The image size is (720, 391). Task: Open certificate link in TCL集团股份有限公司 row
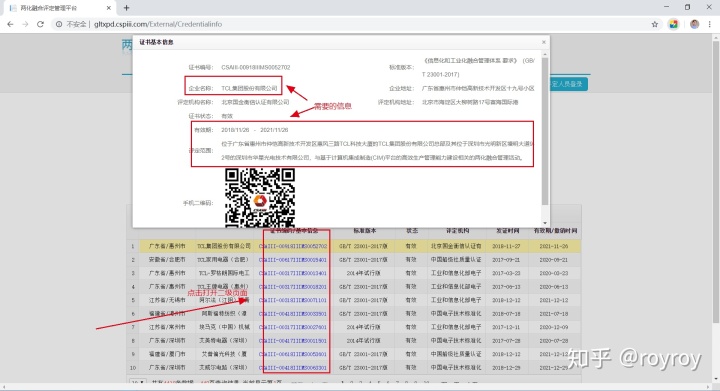tap(293, 246)
